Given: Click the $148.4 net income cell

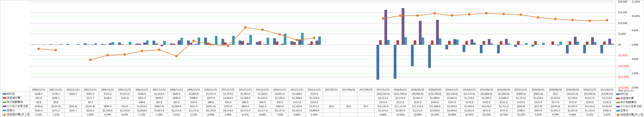Looking at the screenshot, I should [x=39, y=94].
